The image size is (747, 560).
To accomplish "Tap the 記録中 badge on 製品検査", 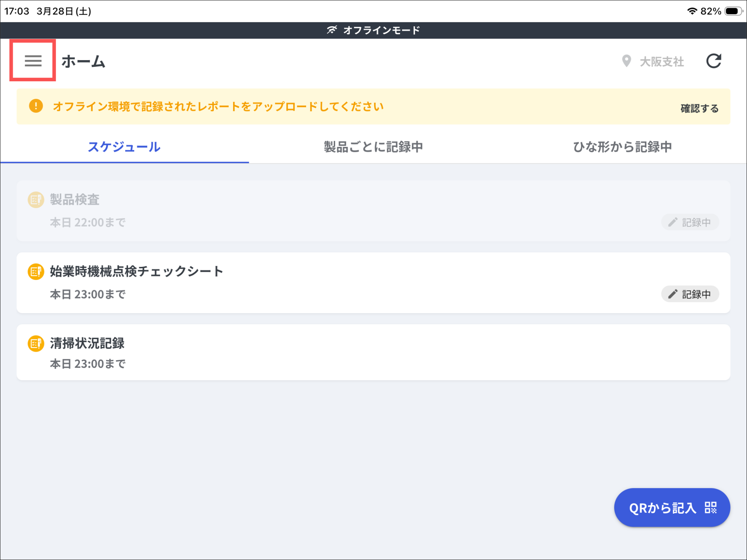I will pos(690,222).
